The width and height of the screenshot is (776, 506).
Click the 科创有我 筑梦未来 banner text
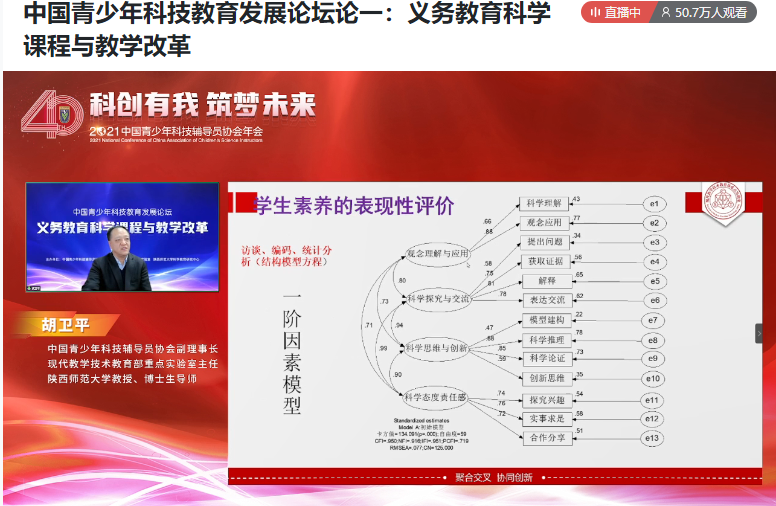tap(202, 104)
